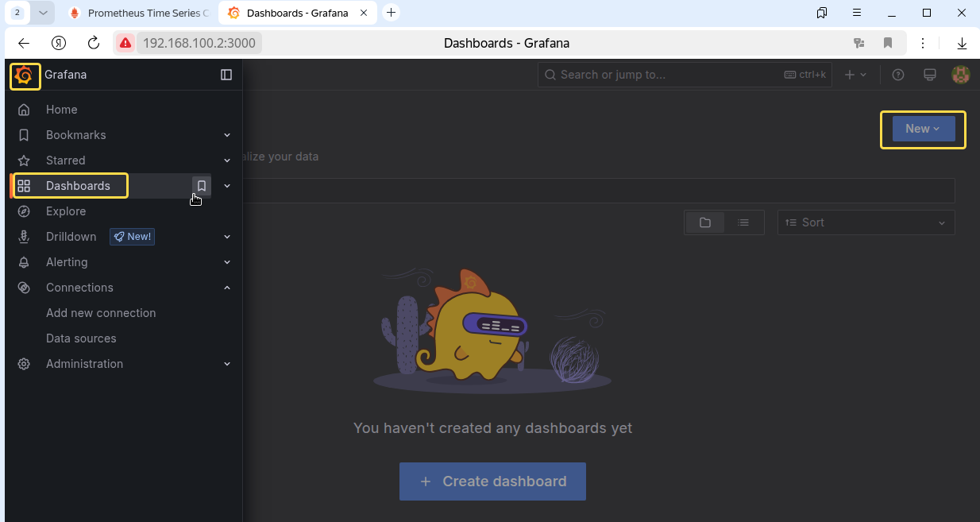
Task: Open the Help question-mark icon
Action: (898, 75)
